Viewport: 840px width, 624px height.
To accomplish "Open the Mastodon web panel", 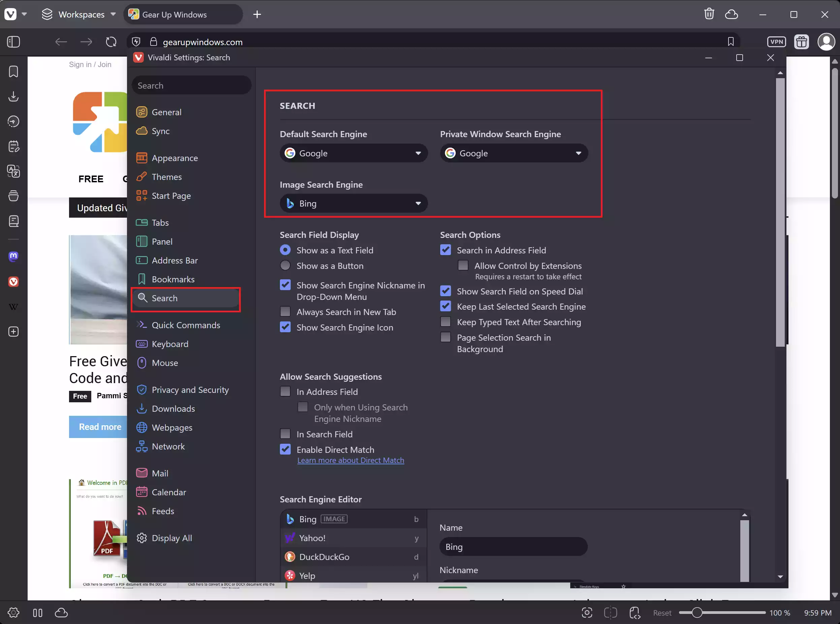I will pyautogui.click(x=13, y=256).
